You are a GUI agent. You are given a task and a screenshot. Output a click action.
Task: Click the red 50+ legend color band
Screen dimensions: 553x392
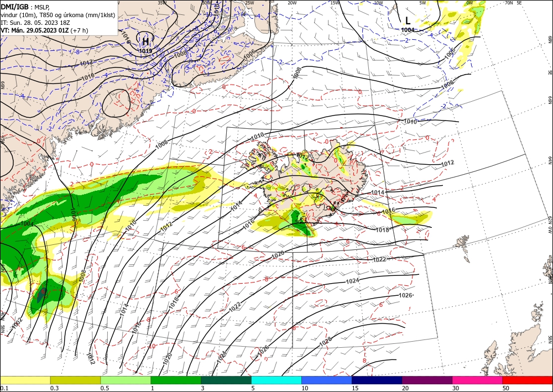(528, 380)
